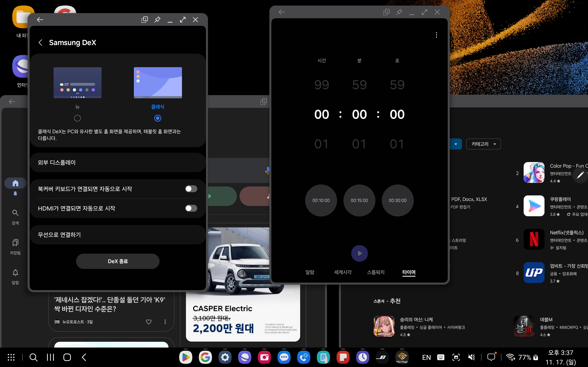Screen dimensions: 588x367
Task: Switch to the 스톱워치 tab
Action: [376, 272]
